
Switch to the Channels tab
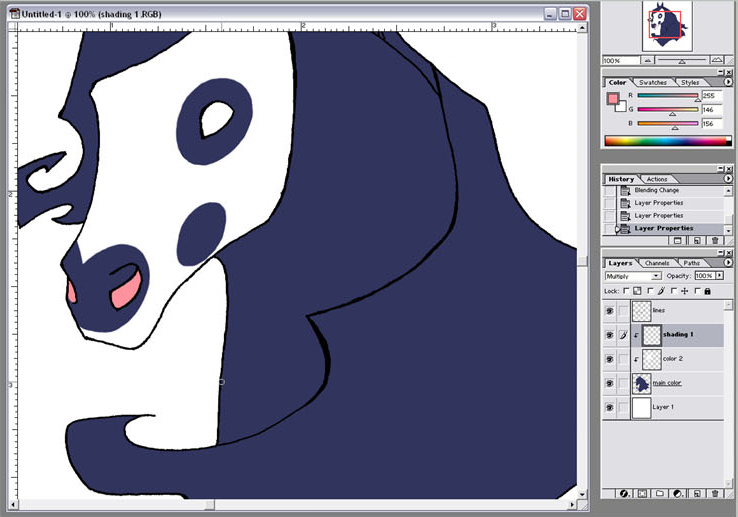[x=657, y=263]
